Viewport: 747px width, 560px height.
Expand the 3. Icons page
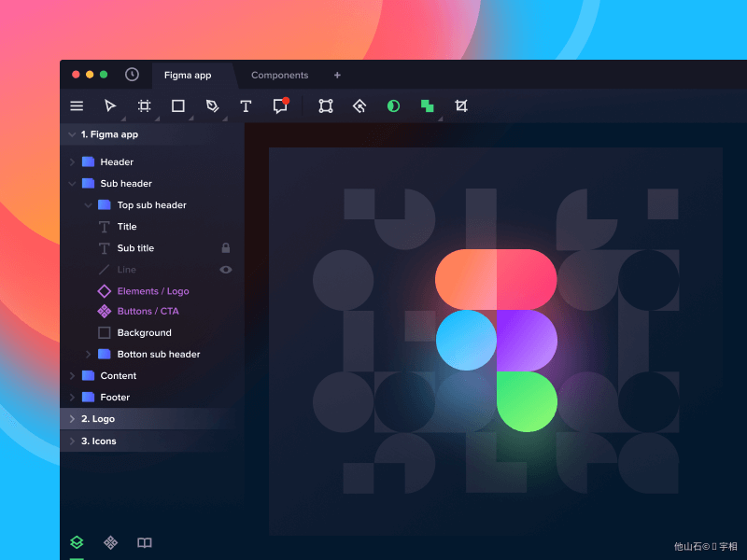(72, 441)
